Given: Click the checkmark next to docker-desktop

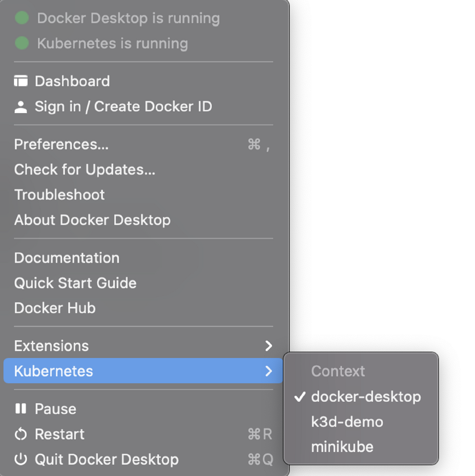Looking at the screenshot, I should tap(300, 397).
